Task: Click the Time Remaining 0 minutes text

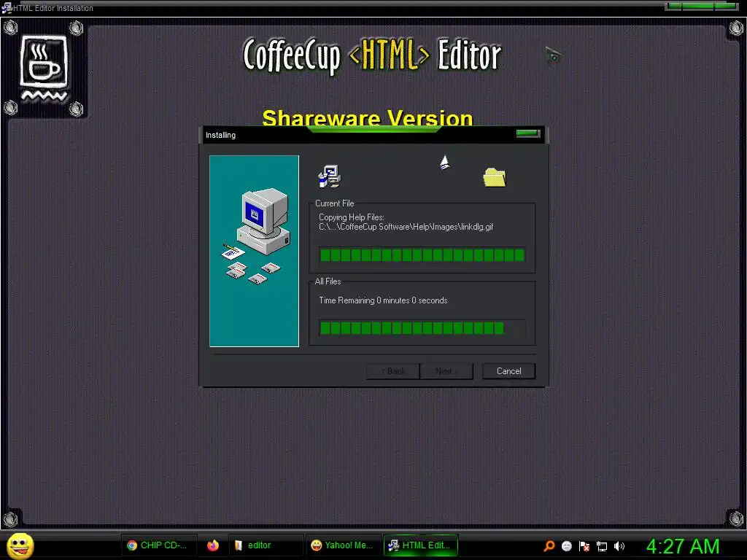Action: click(383, 300)
